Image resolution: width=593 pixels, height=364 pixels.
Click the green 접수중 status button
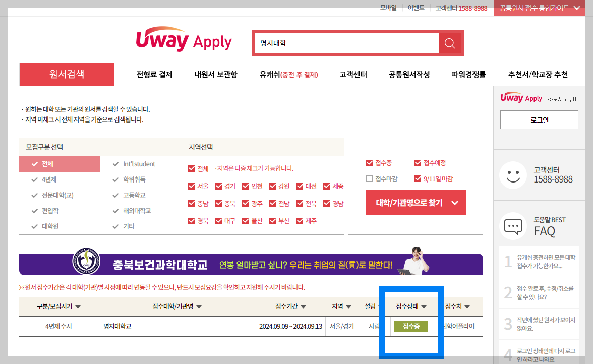411,326
